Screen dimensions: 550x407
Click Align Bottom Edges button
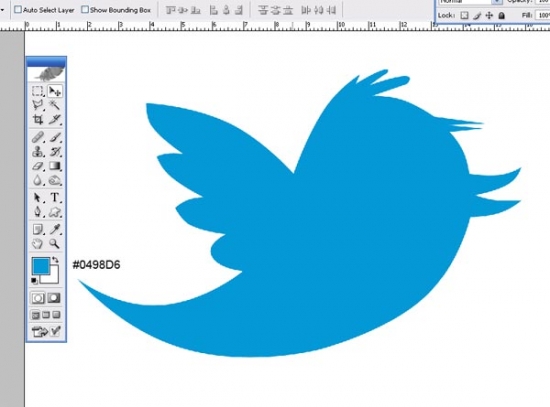click(195, 11)
